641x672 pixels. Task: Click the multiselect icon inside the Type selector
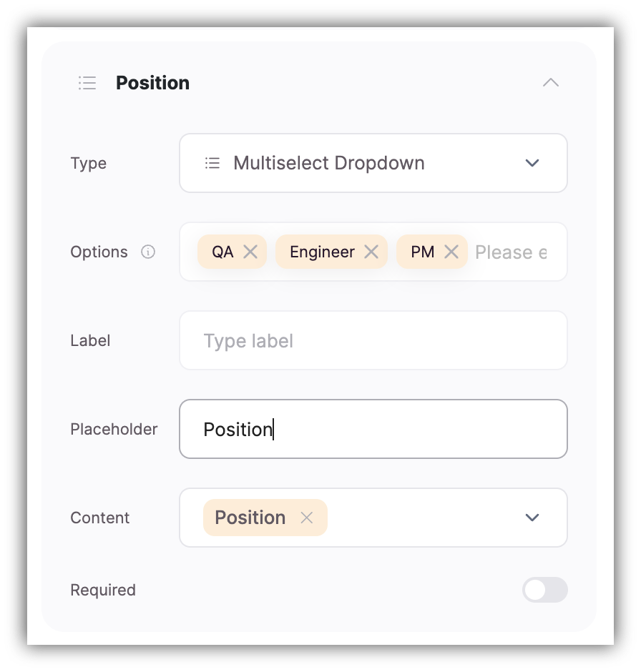point(212,163)
